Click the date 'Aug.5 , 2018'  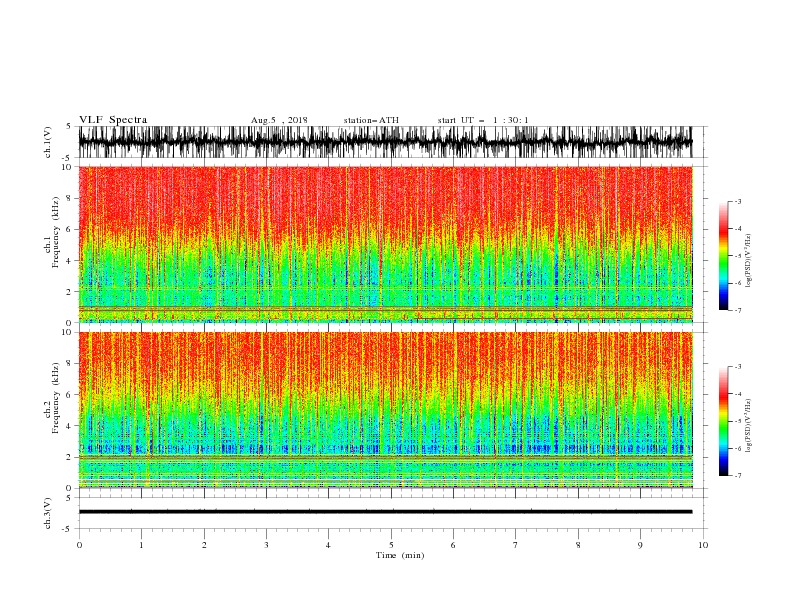coord(279,120)
